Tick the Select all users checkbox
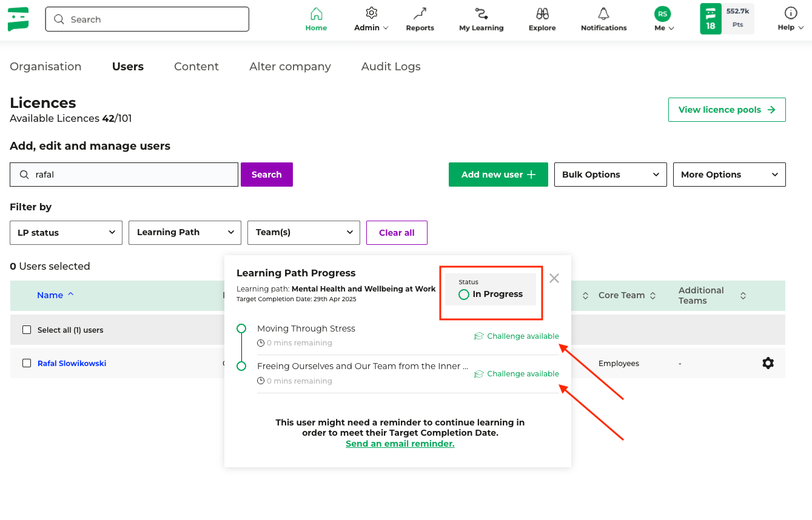This screenshot has height=520, width=812. (27, 330)
